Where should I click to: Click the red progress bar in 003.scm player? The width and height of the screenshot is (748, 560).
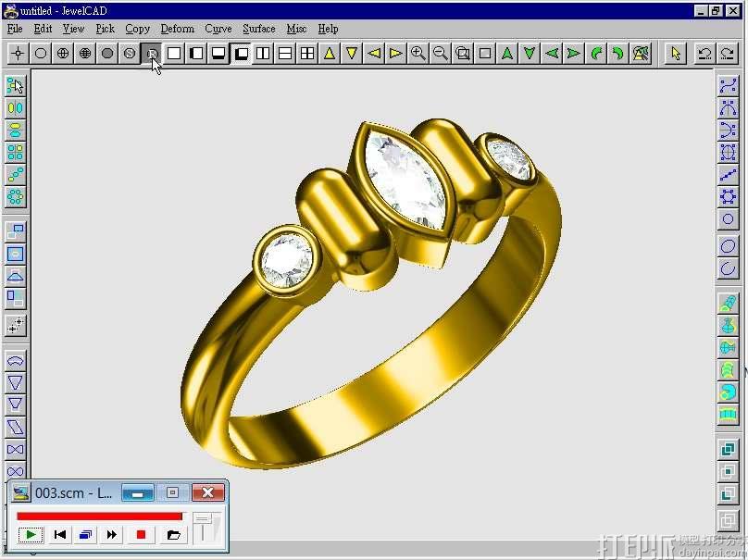pos(99,516)
